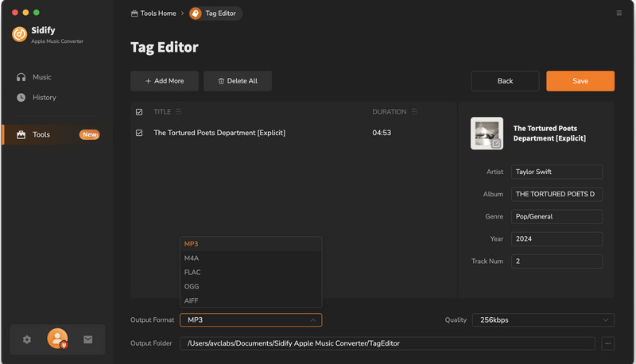Click the song title in details panel
This screenshot has height=364, width=636.
click(549, 134)
